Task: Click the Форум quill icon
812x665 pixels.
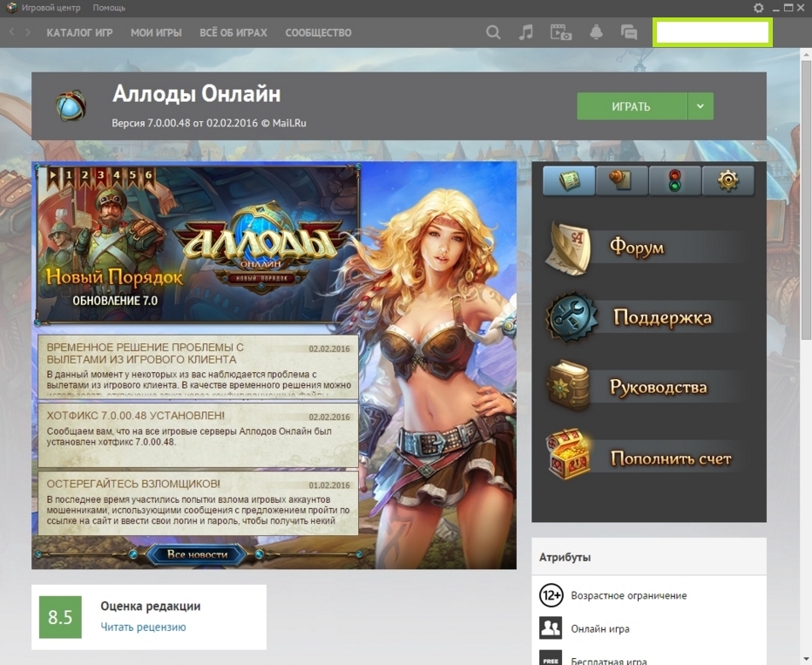Action: tap(568, 248)
